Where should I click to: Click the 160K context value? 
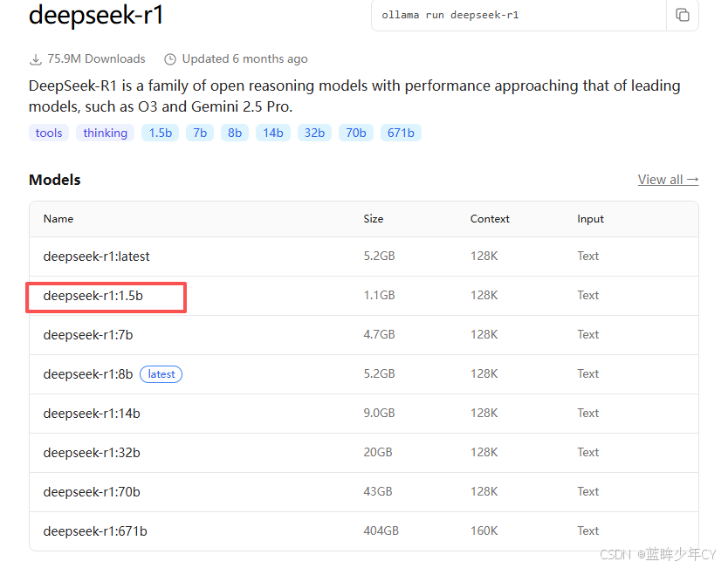[484, 530]
